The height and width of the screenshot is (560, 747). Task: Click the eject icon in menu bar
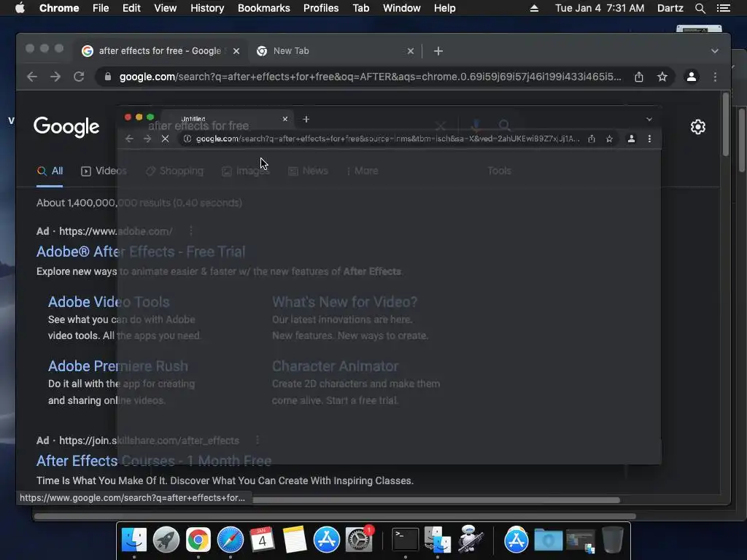534,8
